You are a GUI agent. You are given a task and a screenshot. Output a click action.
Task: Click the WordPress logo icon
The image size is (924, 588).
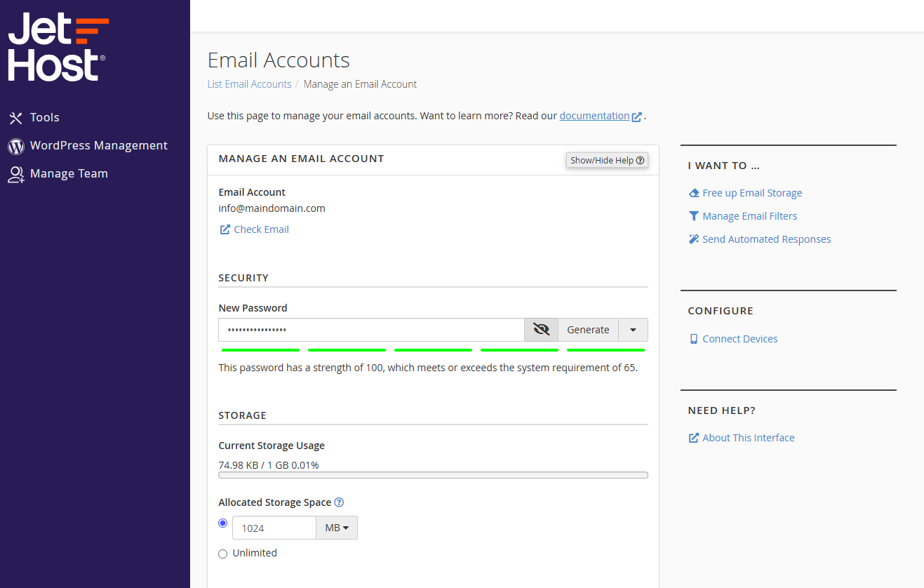click(15, 146)
